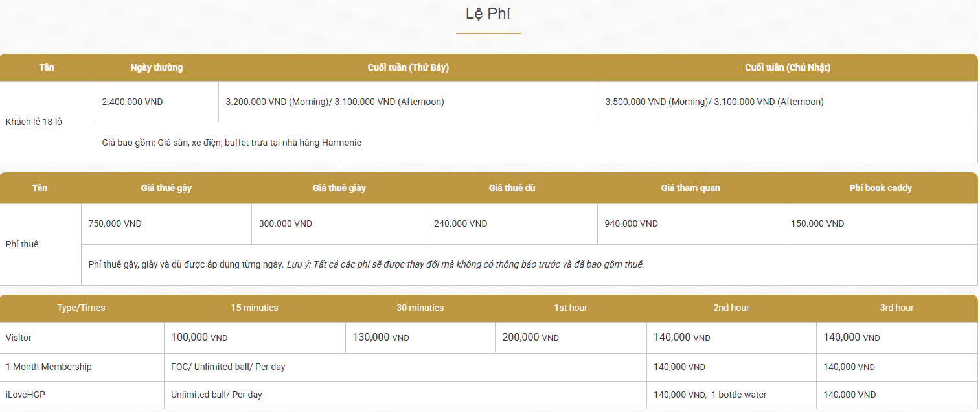Select the 940.000 VND Giá tham quan price

631,223
